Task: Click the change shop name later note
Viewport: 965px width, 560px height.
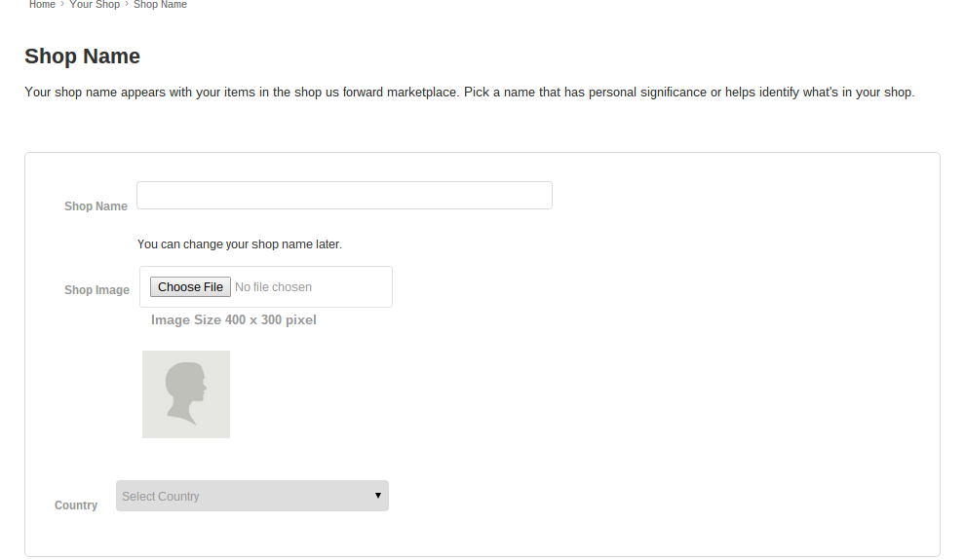Action: (239, 244)
